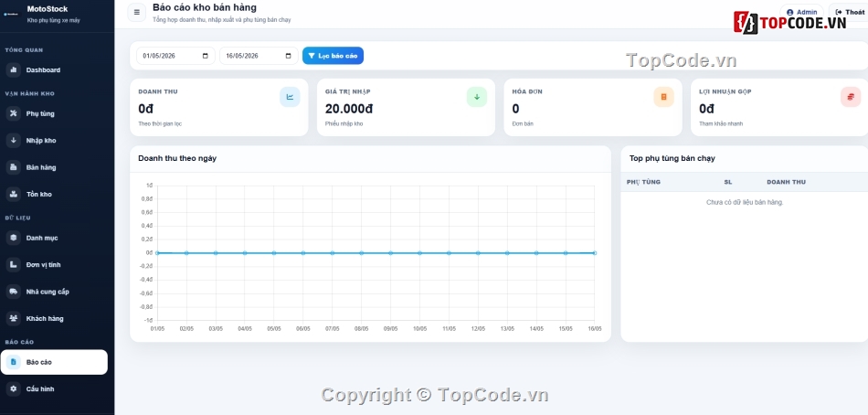Click the blue chart icon on Doanh thu card
The height and width of the screenshot is (415, 868).
290,97
